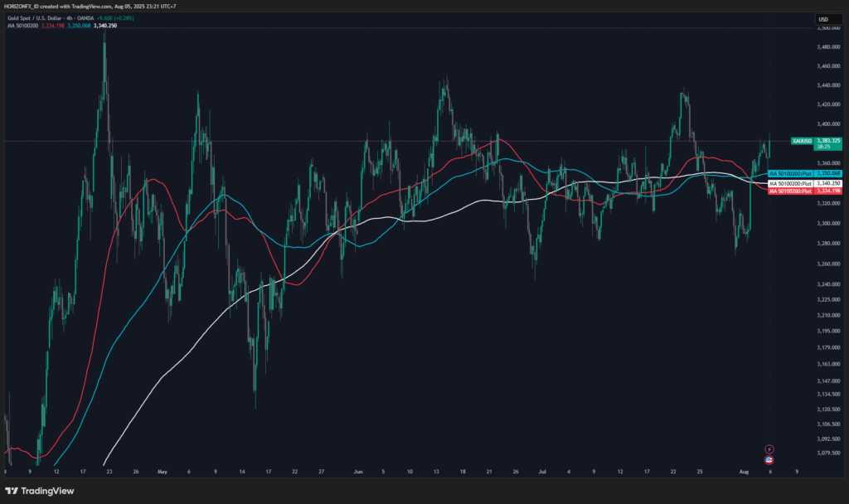Click the MA value 3,340.250 in legend
Image resolution: width=849 pixels, height=504 pixels.
[104, 26]
